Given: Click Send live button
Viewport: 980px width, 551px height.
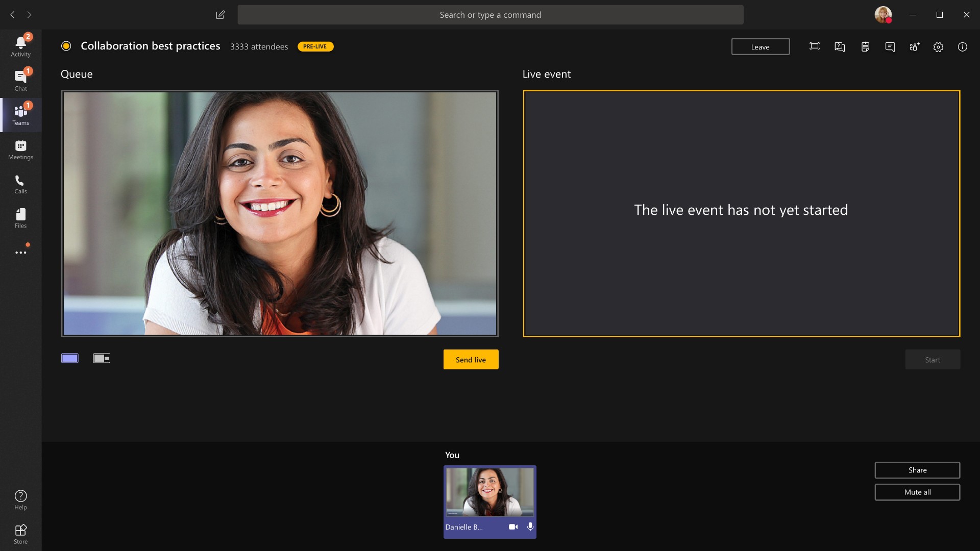Looking at the screenshot, I should click(471, 359).
